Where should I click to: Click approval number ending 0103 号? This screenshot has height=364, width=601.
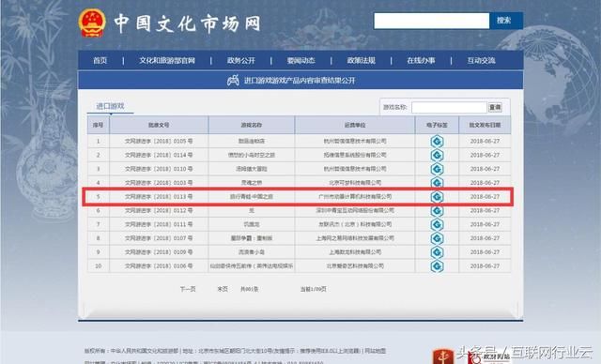click(x=159, y=183)
